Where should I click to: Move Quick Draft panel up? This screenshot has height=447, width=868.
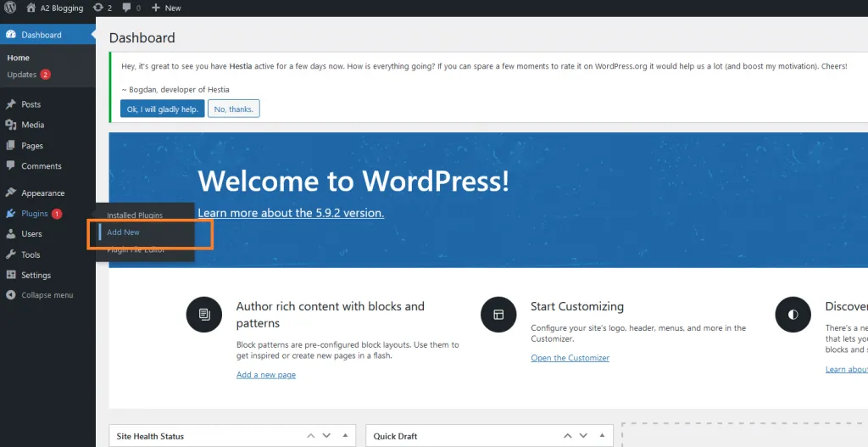click(567, 436)
